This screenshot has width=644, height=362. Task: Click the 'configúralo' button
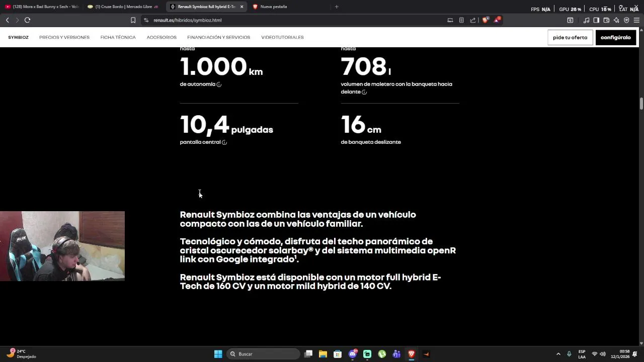616,37
